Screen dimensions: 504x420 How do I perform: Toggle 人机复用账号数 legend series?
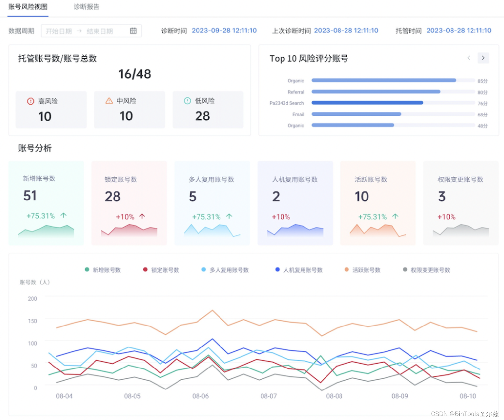click(299, 270)
